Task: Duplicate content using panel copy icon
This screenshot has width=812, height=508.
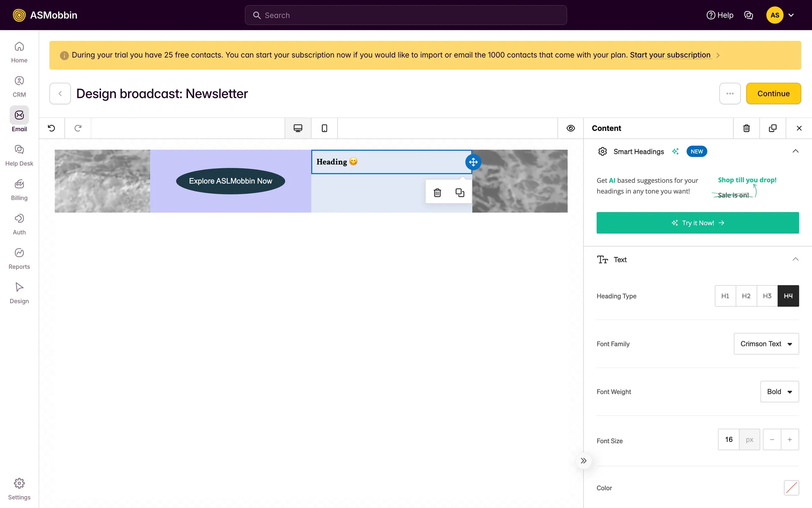Action: pos(773,128)
